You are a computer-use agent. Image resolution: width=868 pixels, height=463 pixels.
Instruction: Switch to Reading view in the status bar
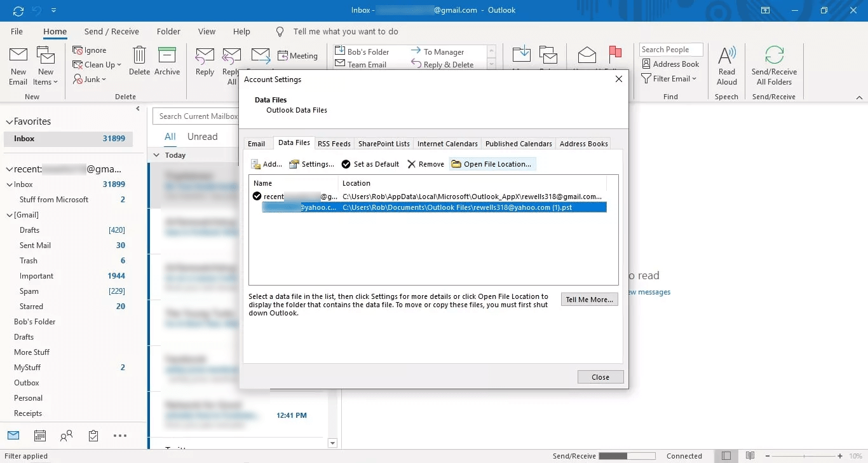tap(750, 456)
